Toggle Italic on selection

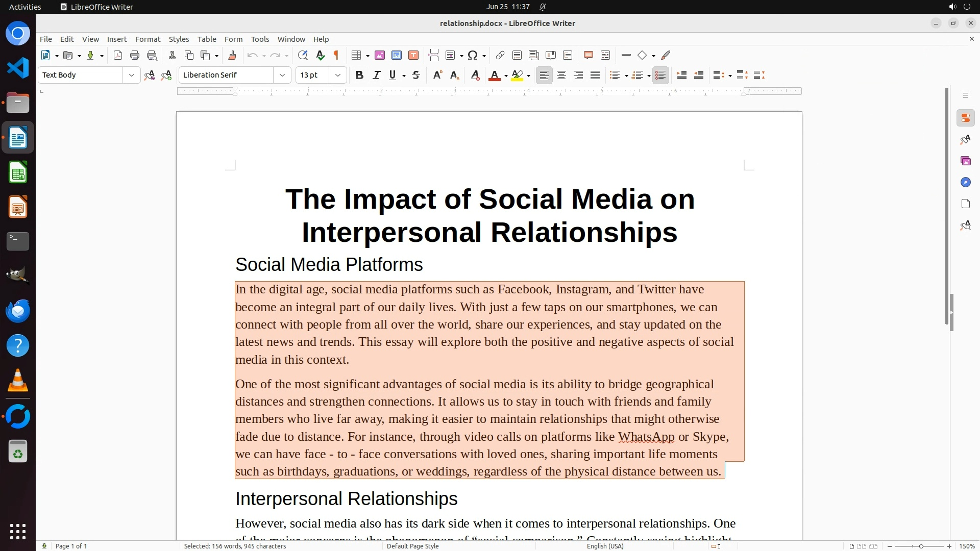click(x=376, y=76)
